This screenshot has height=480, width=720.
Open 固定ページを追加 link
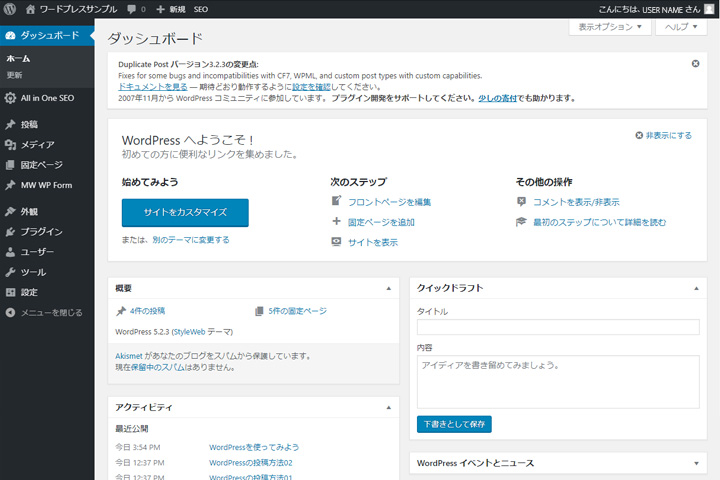point(381,222)
